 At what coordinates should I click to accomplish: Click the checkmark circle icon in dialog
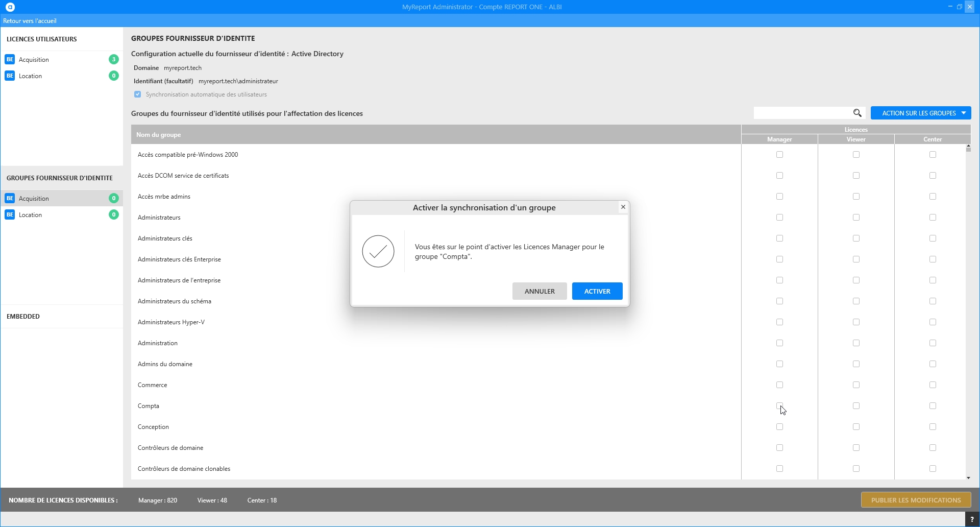pyautogui.click(x=378, y=251)
